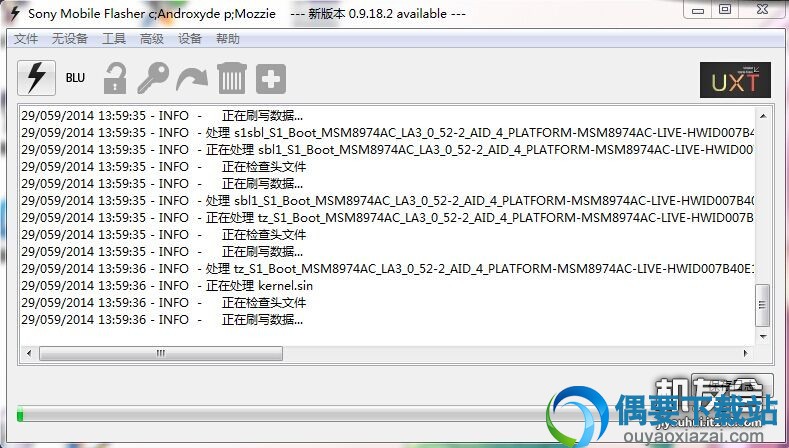
Task: Click the vertical scrollbar thumb
Action: [763, 305]
